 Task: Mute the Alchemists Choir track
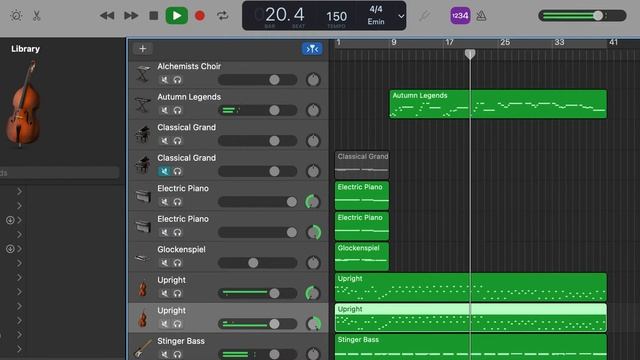[x=164, y=80]
